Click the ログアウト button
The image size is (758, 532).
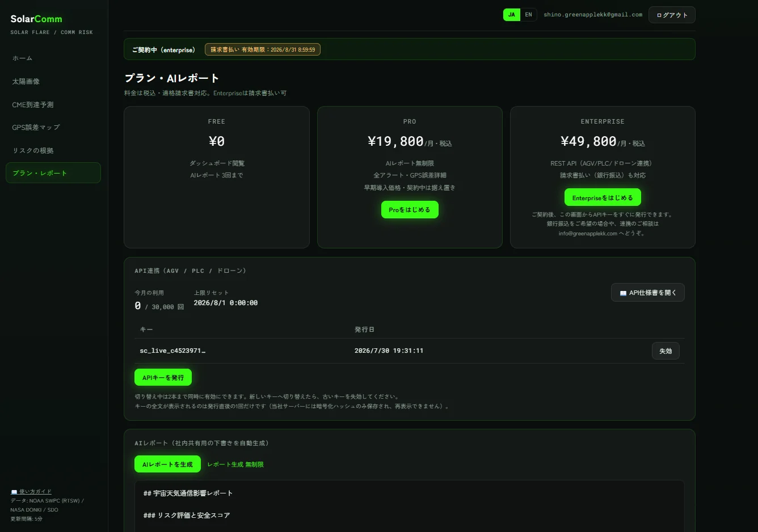click(672, 15)
